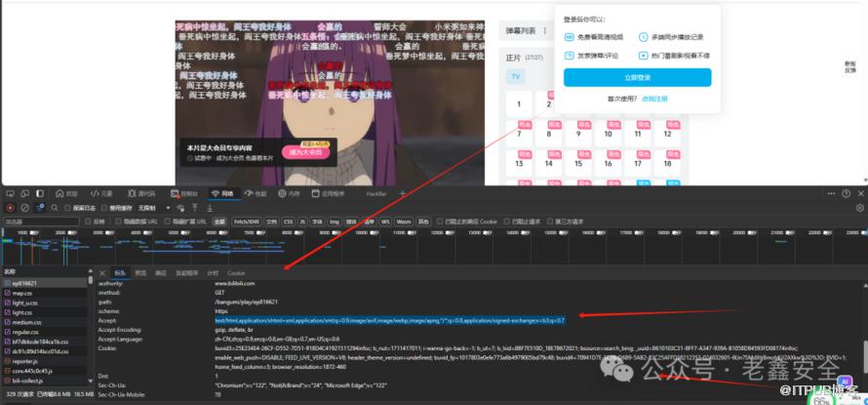Select episode 1 in the episode grid
This screenshot has height=405, width=868.
coord(519,104)
